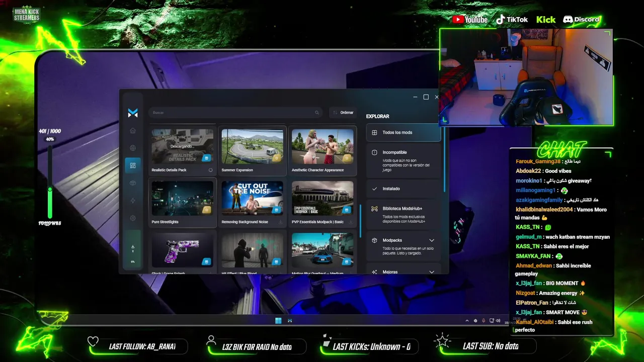Click the mod list scrollbar
The image size is (644, 362).
[360, 221]
